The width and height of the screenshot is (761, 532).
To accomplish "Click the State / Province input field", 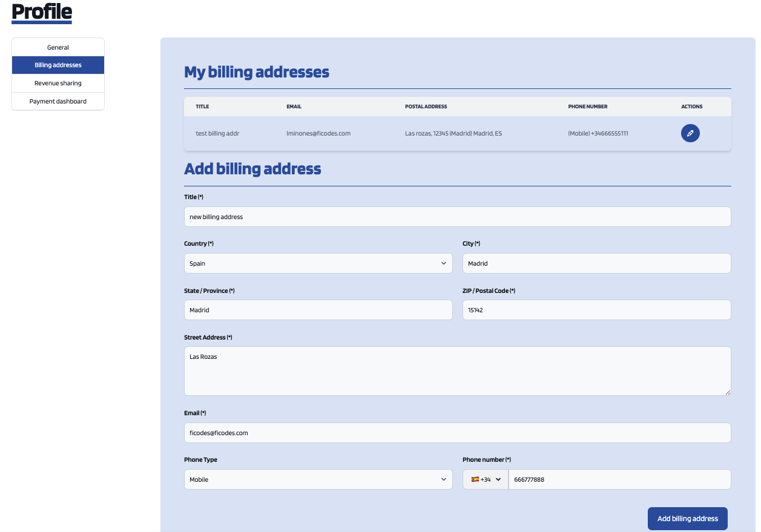I will [x=318, y=310].
